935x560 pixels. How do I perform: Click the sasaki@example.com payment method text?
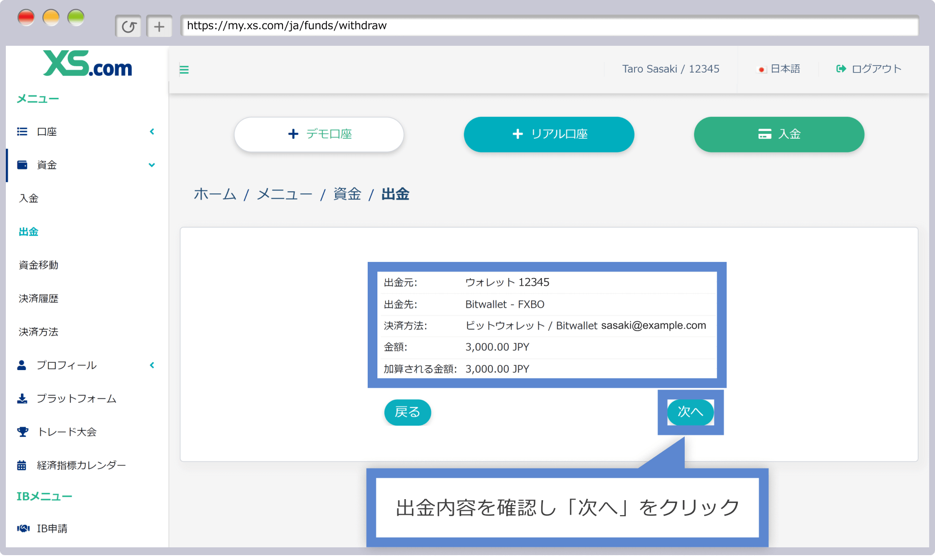pyautogui.click(x=654, y=325)
